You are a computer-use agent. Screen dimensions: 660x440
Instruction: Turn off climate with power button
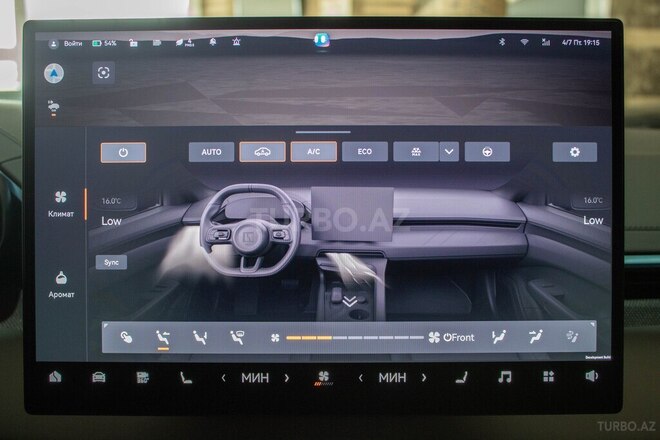click(x=123, y=152)
